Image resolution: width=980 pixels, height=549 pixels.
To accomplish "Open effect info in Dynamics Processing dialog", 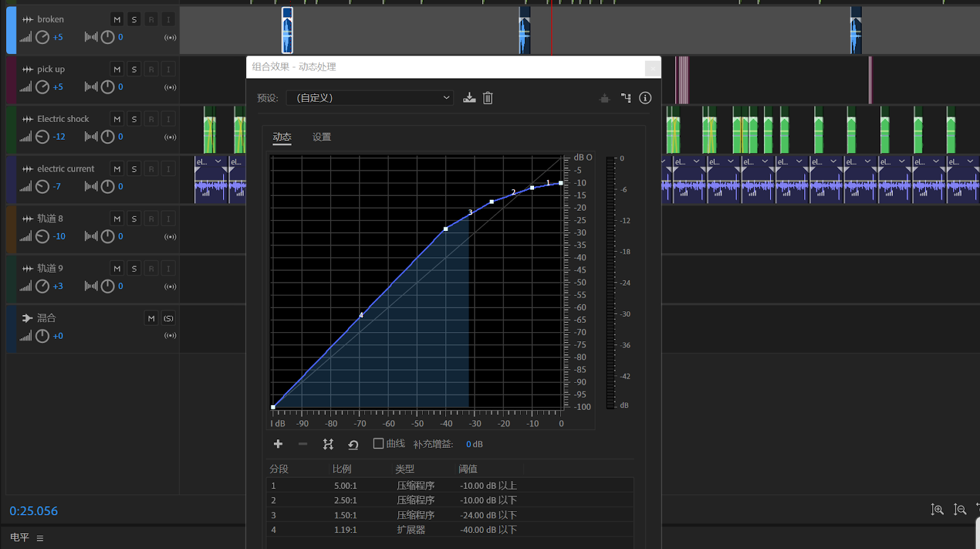I will tap(645, 98).
